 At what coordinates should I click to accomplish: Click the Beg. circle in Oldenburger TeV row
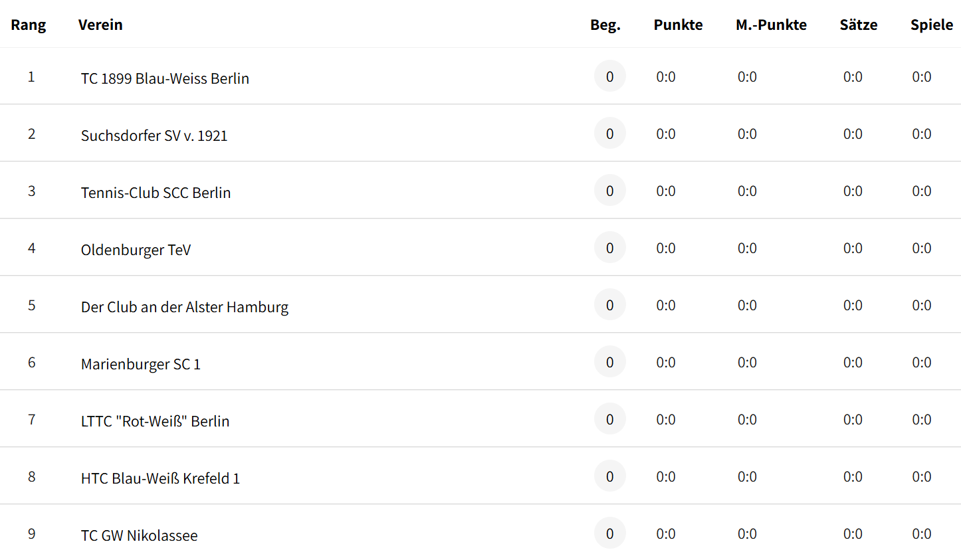[610, 248]
